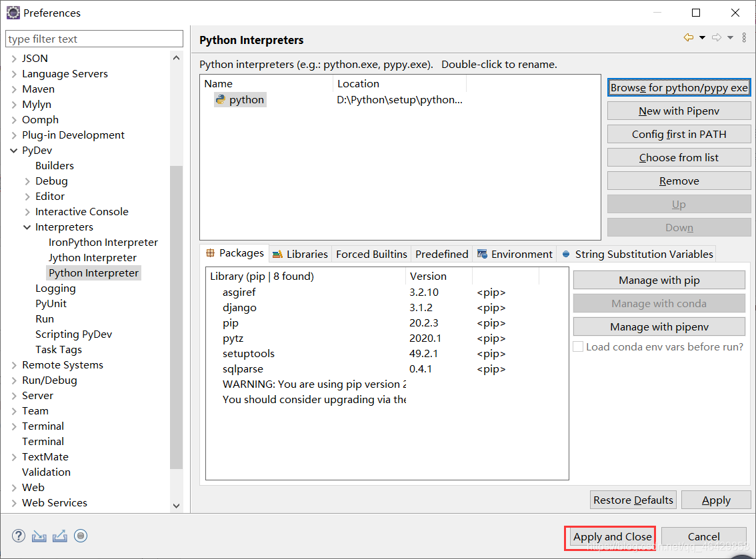Click Config first in PATH button

click(679, 135)
